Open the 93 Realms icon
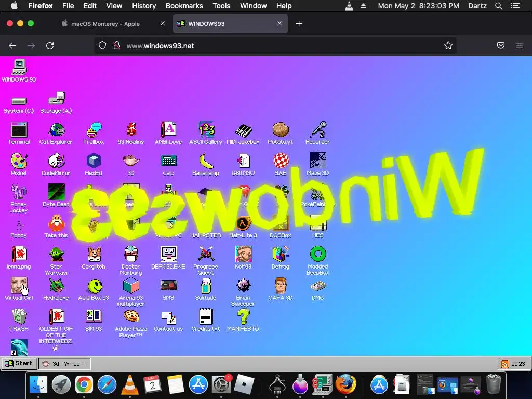This screenshot has height=399, width=532. (x=131, y=134)
